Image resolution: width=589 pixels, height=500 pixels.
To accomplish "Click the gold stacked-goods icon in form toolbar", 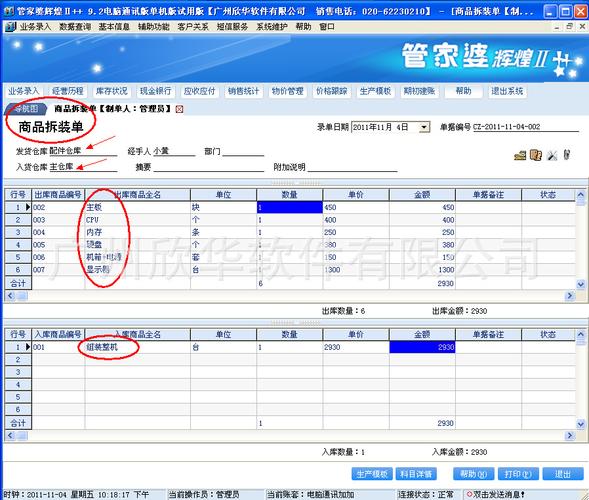I will click(x=520, y=155).
